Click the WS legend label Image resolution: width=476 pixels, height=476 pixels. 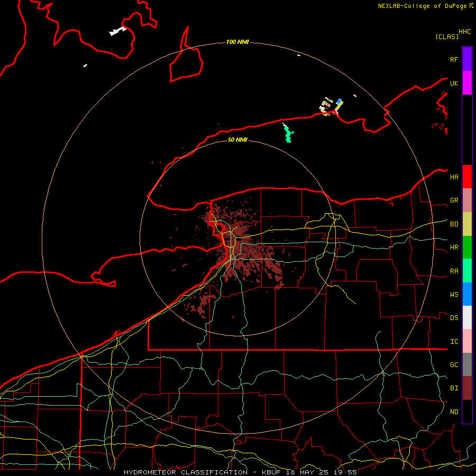(454, 294)
